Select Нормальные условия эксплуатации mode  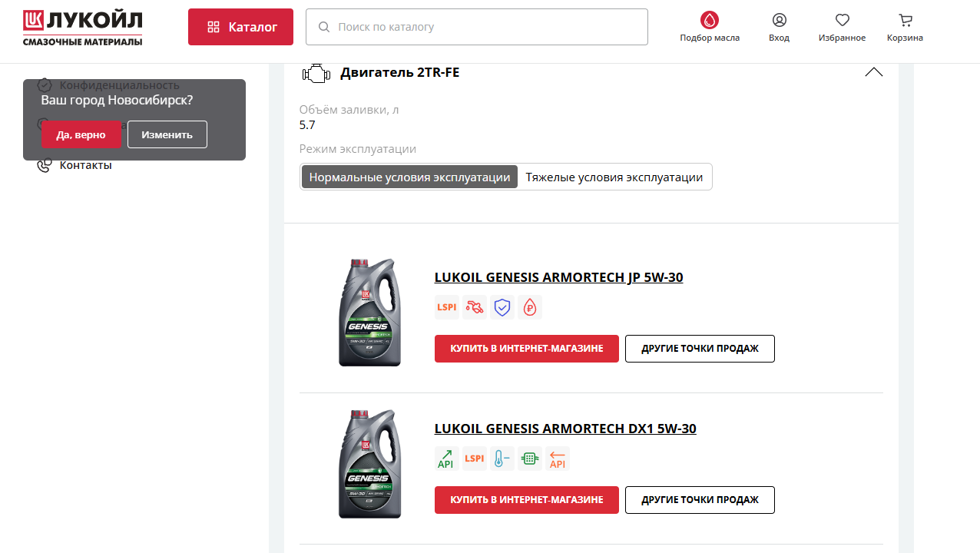[x=409, y=177]
